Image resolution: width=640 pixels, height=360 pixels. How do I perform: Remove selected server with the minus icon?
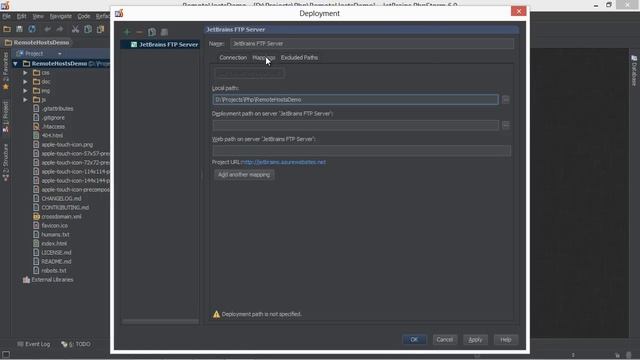pos(139,32)
